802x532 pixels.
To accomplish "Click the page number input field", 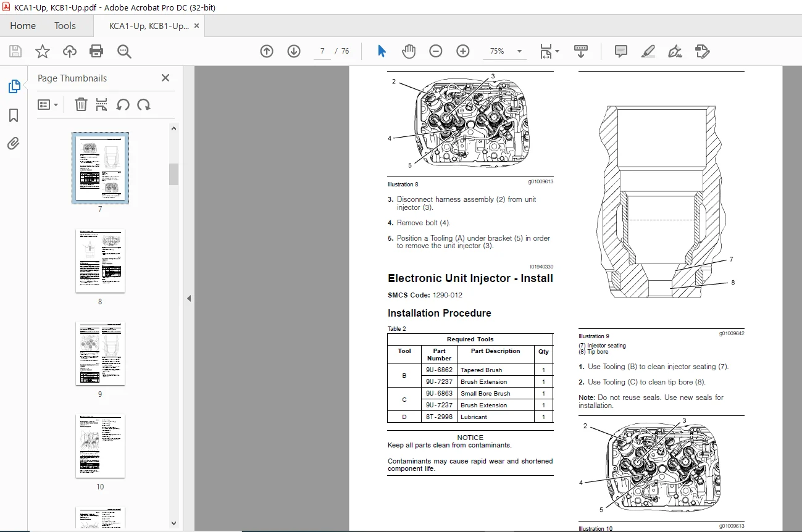I will [322, 51].
